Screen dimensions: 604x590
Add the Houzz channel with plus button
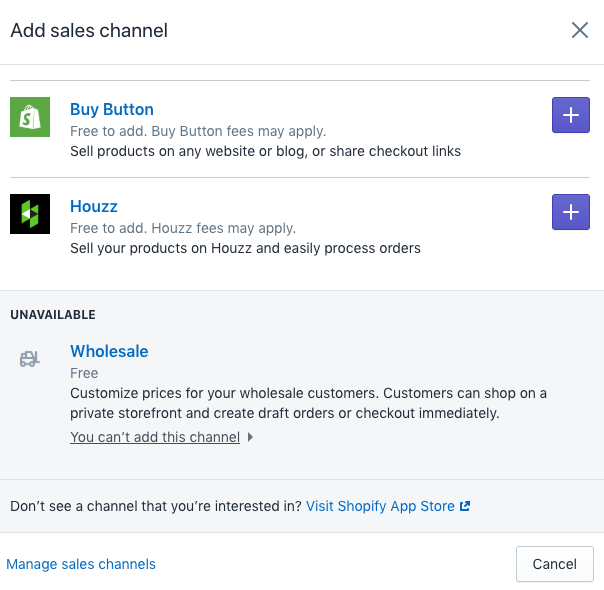tap(570, 212)
